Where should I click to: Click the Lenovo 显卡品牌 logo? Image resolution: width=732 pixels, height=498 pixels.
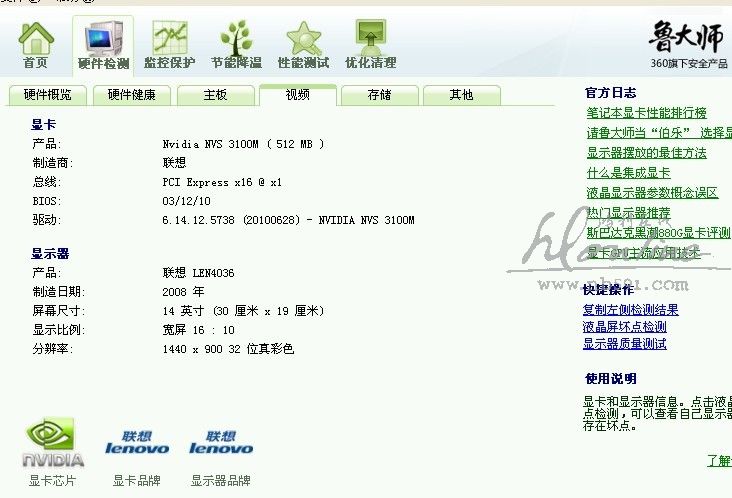click(137, 442)
